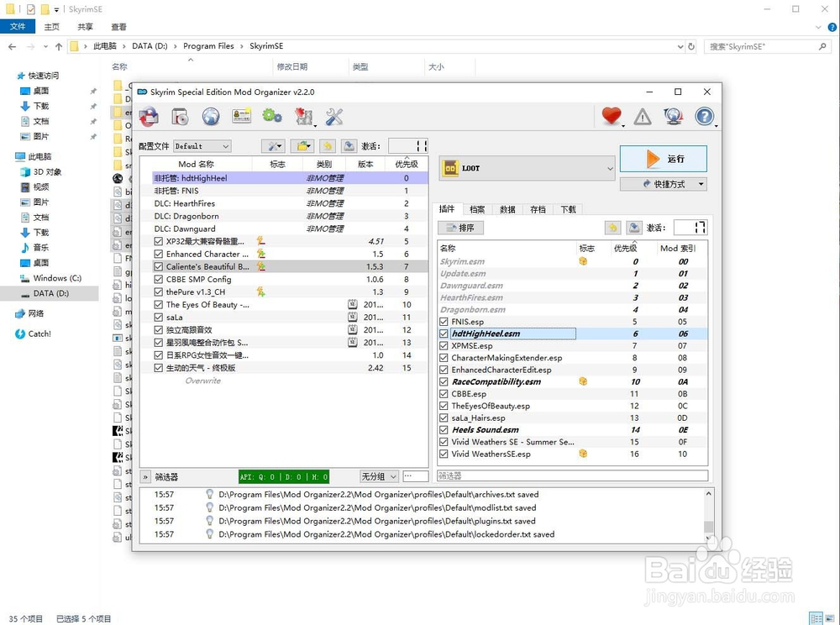The height and width of the screenshot is (625, 840).
Task: Switch to the 档案 archives tab
Action: (477, 209)
